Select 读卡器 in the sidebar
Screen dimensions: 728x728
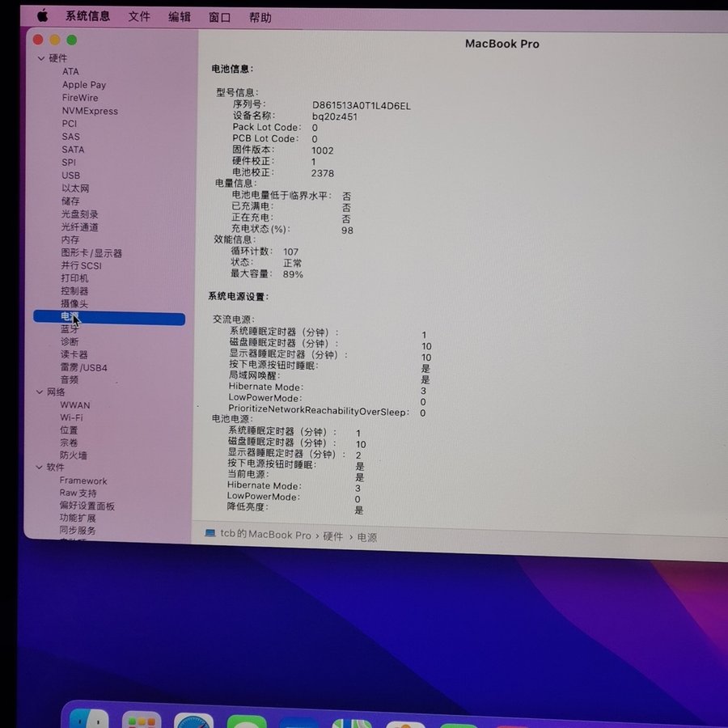pyautogui.click(x=74, y=355)
